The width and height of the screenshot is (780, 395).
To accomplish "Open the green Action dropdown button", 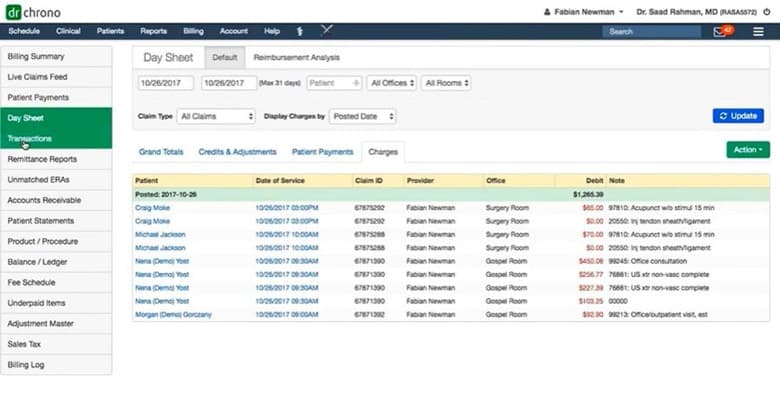I will (748, 150).
